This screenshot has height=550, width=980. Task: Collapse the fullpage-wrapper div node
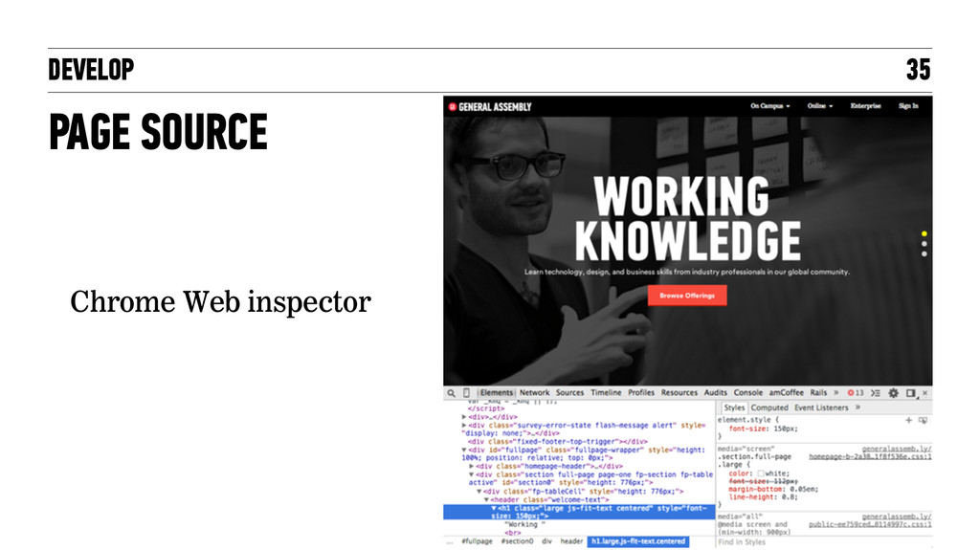464,450
